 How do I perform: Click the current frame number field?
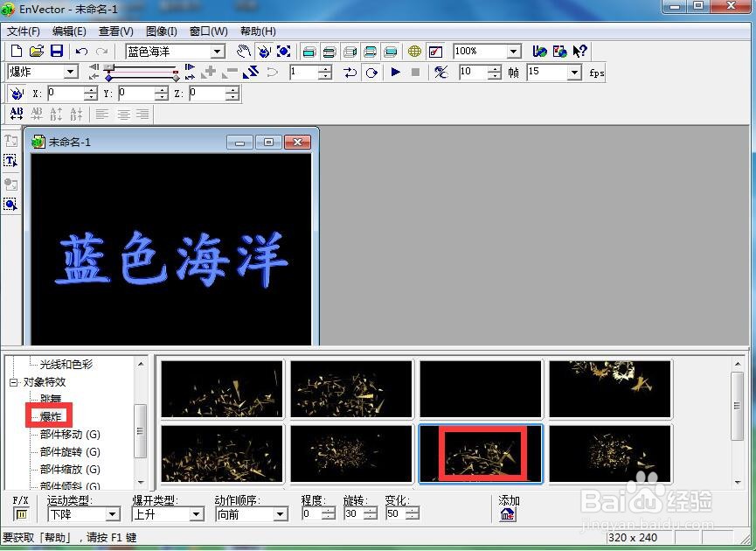click(304, 73)
